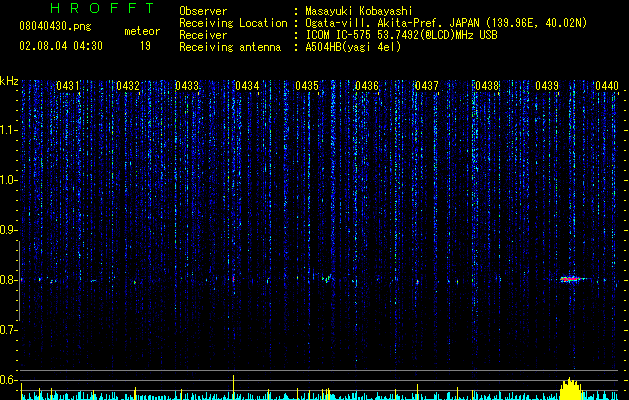Click the 0435 time marker
This screenshot has height=400, width=629.
[x=307, y=86]
